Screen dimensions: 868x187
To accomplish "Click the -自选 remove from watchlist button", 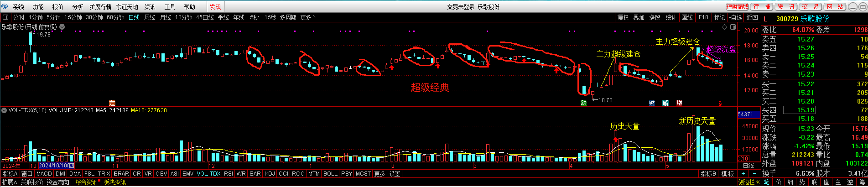I will coord(736,17).
